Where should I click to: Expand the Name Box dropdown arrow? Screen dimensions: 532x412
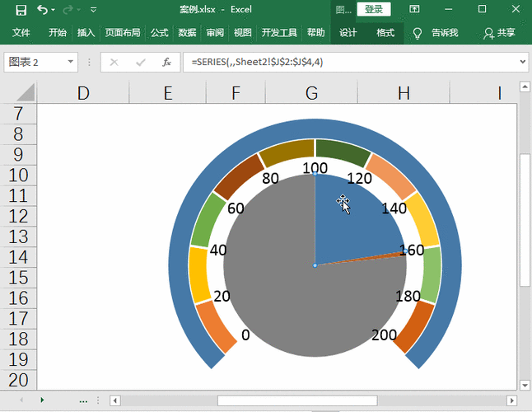[x=71, y=62]
